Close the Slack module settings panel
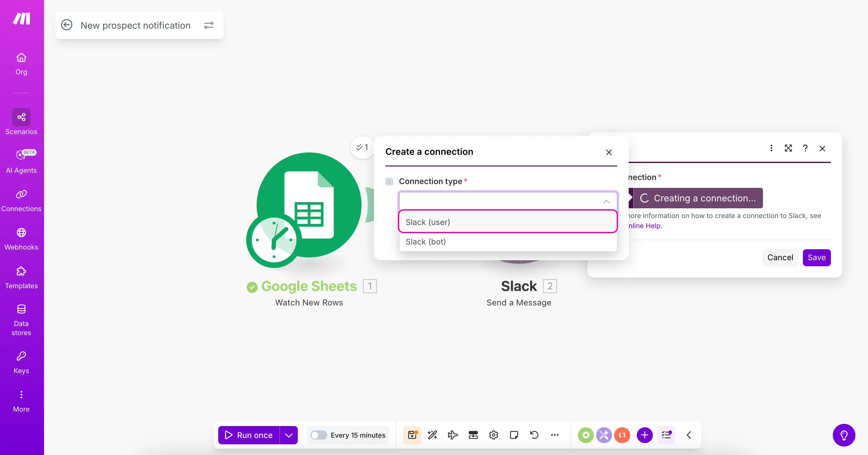The width and height of the screenshot is (868, 455). tap(822, 148)
